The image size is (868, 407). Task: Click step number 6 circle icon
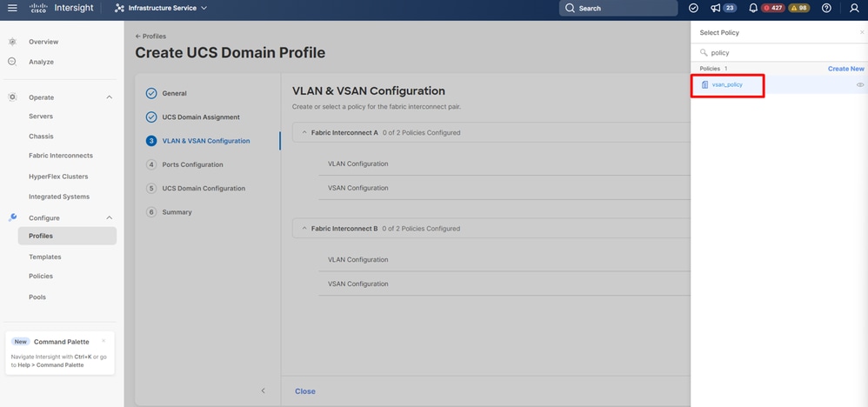[x=151, y=212]
